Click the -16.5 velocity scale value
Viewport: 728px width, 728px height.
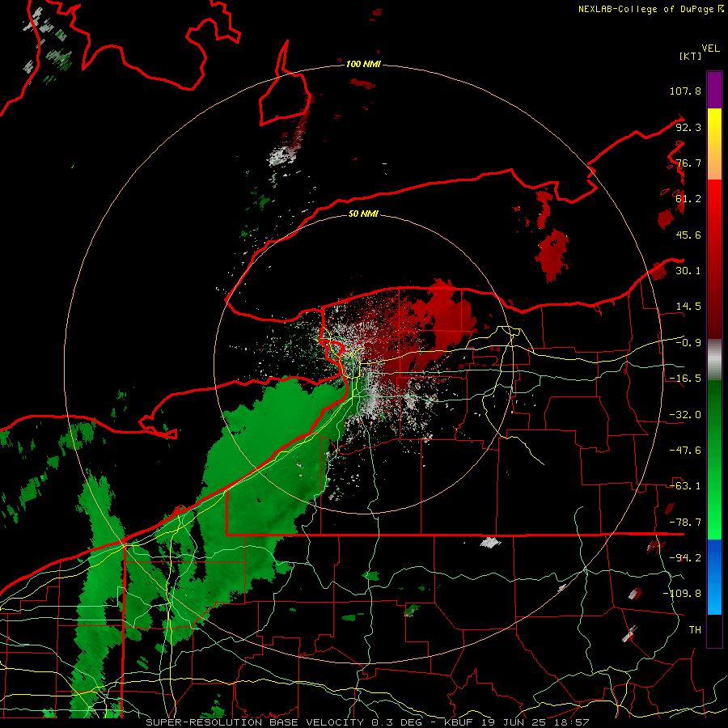pyautogui.click(x=685, y=379)
